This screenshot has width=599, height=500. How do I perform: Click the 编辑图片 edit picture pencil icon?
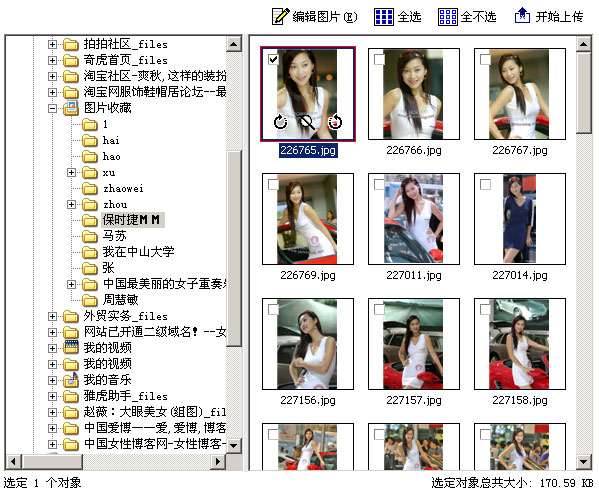point(280,16)
